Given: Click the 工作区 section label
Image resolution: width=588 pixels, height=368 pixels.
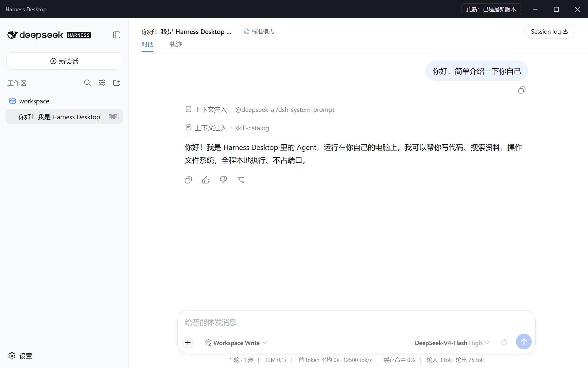Looking at the screenshot, I should pos(17,83).
